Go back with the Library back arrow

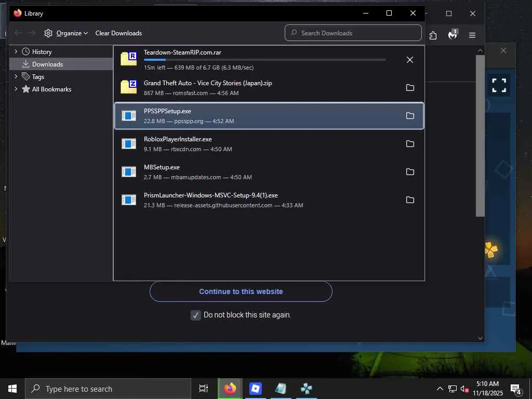[x=18, y=33]
